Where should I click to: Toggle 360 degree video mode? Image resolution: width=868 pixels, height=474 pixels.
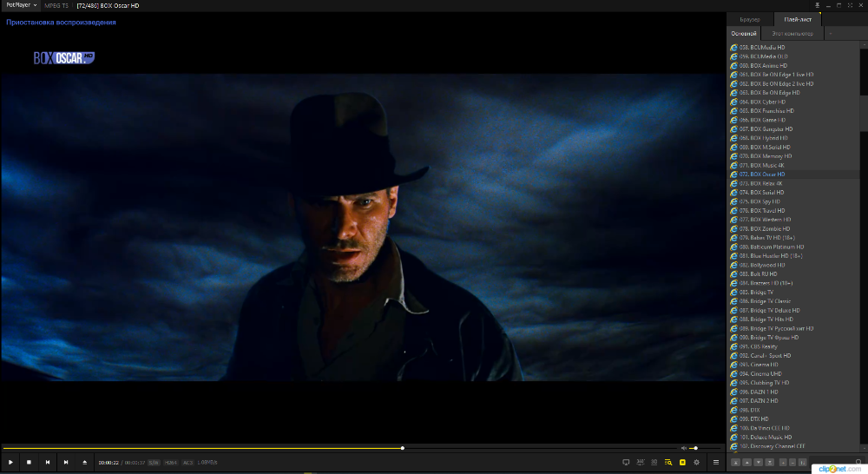point(641,463)
